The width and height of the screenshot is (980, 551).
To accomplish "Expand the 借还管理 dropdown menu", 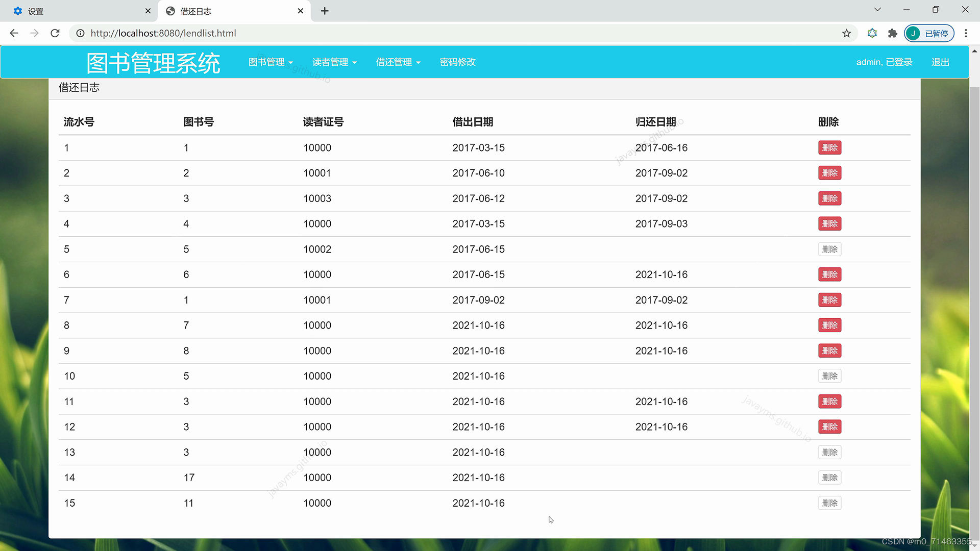I will [x=398, y=62].
